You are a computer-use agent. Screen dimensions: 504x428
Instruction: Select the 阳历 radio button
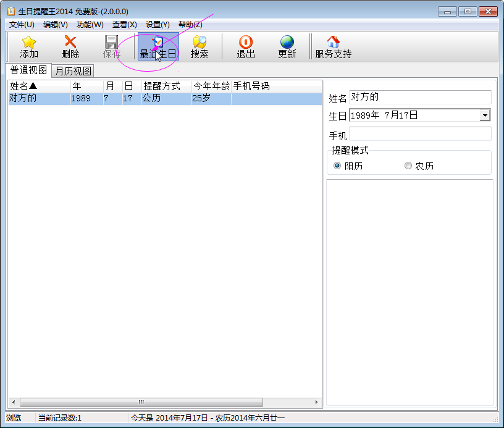coord(337,166)
